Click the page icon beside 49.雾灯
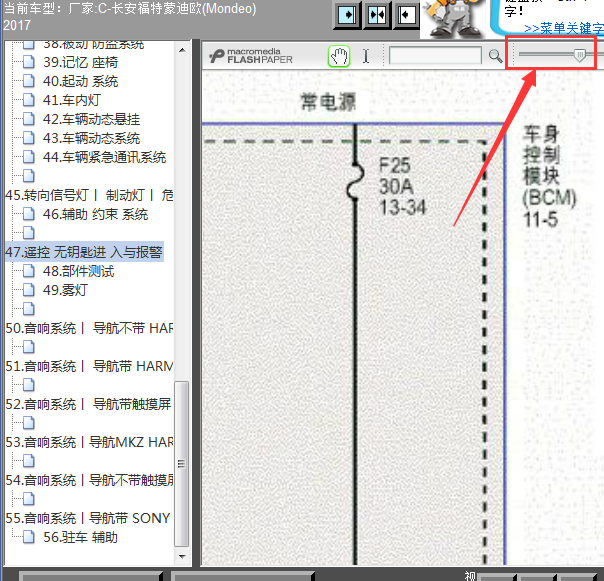Screen dimensions: 604x581 click(x=29, y=290)
